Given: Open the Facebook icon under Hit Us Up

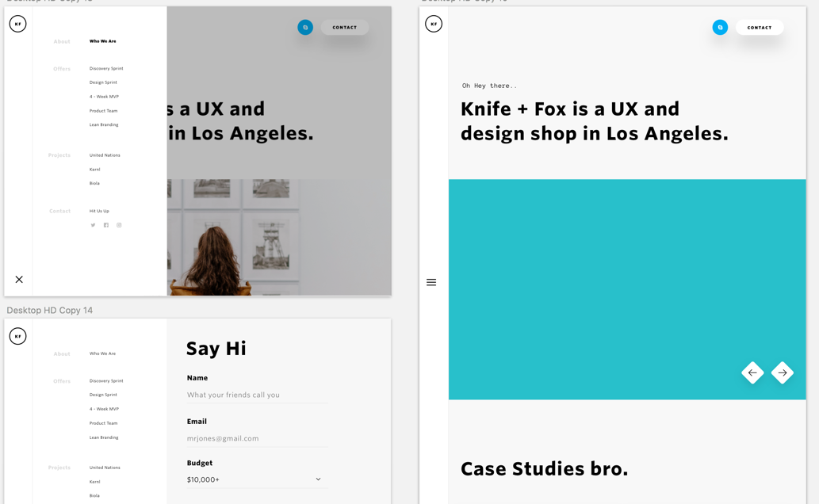Looking at the screenshot, I should pyautogui.click(x=106, y=225).
